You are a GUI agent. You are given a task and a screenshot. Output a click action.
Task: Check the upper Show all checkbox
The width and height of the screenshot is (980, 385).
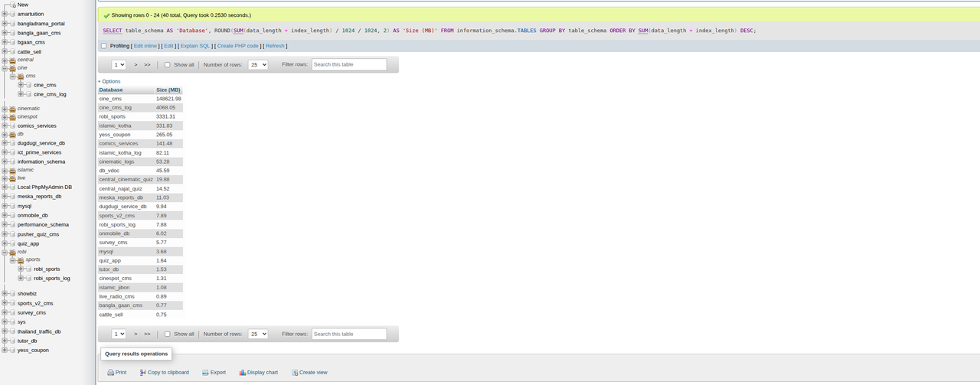(168, 65)
